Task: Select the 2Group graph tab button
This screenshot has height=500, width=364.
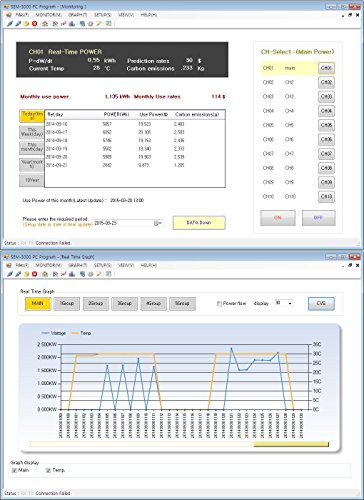Action: (96, 303)
